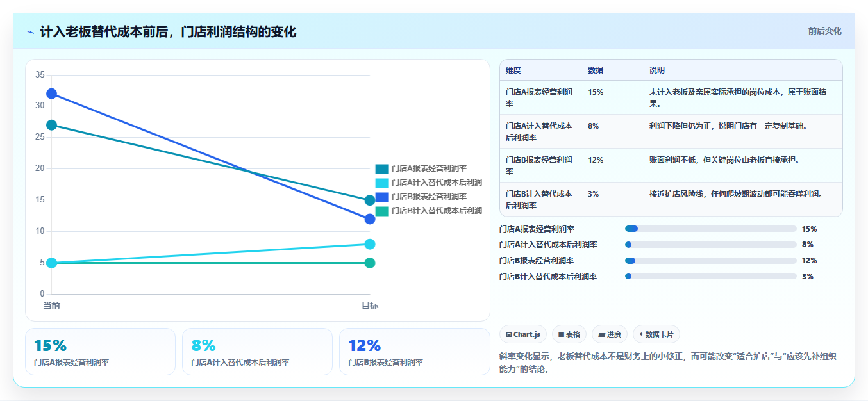Select the 门店A计入替代成本后利润率 table row label
This screenshot has width=868, height=401.
[539, 131]
